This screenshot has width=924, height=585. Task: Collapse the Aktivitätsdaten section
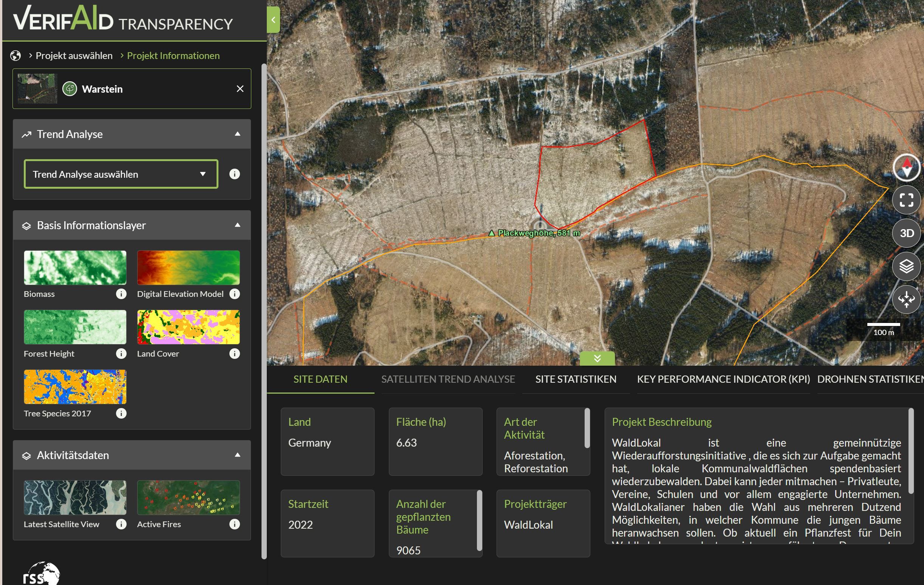[238, 455]
